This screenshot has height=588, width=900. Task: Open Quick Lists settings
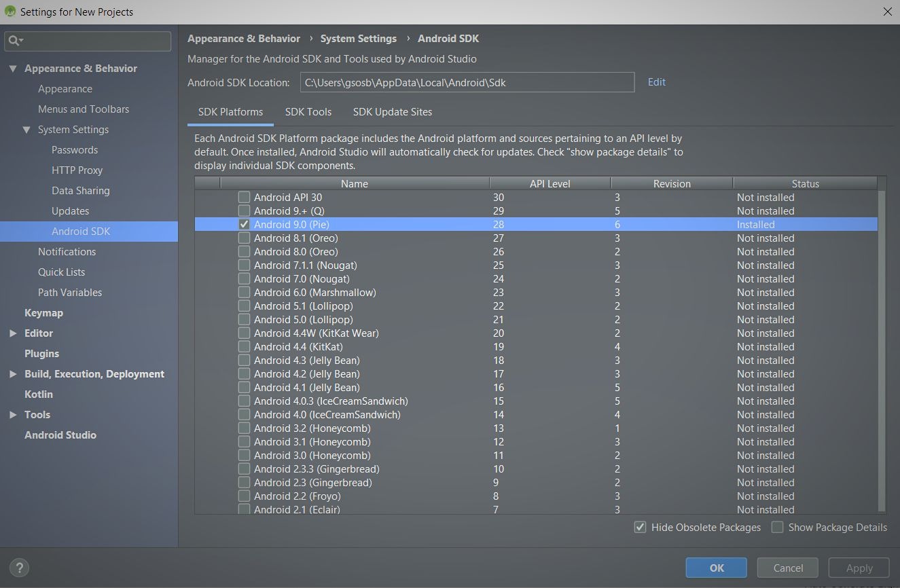click(x=62, y=272)
